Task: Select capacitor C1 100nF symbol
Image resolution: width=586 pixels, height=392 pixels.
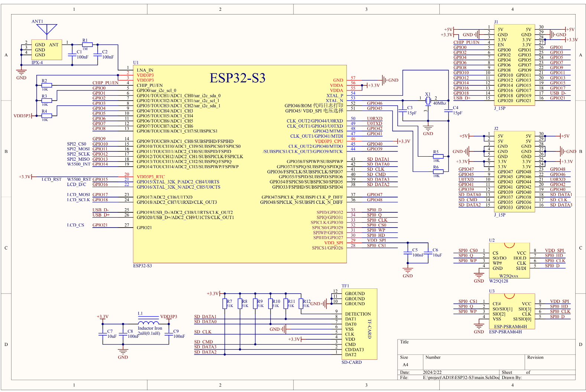Action: point(73,55)
